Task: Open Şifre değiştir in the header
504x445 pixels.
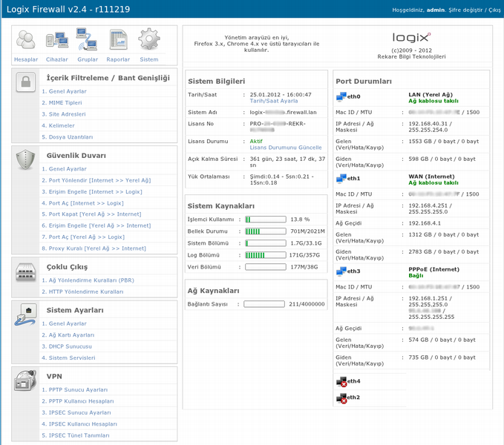Action: click(x=465, y=10)
